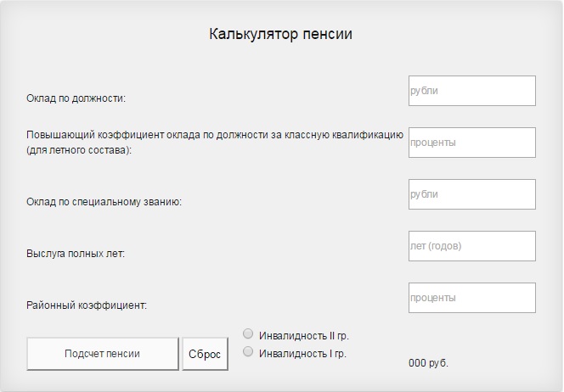Click the 'Оклад по специальному званию:' label

coord(104,202)
